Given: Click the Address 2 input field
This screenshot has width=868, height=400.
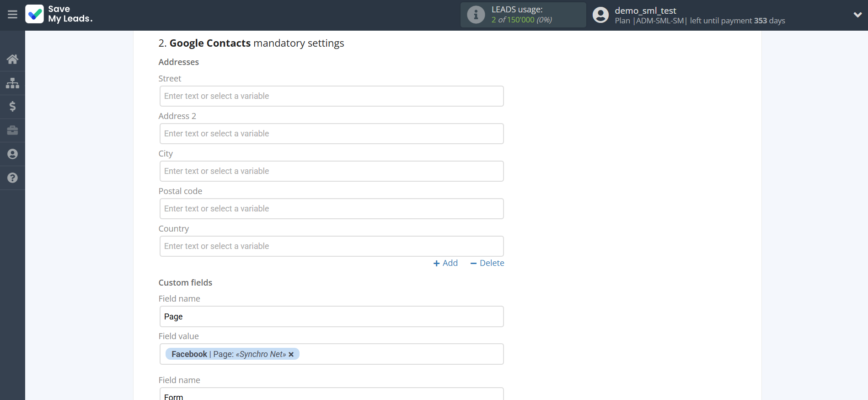Looking at the screenshot, I should (x=332, y=134).
